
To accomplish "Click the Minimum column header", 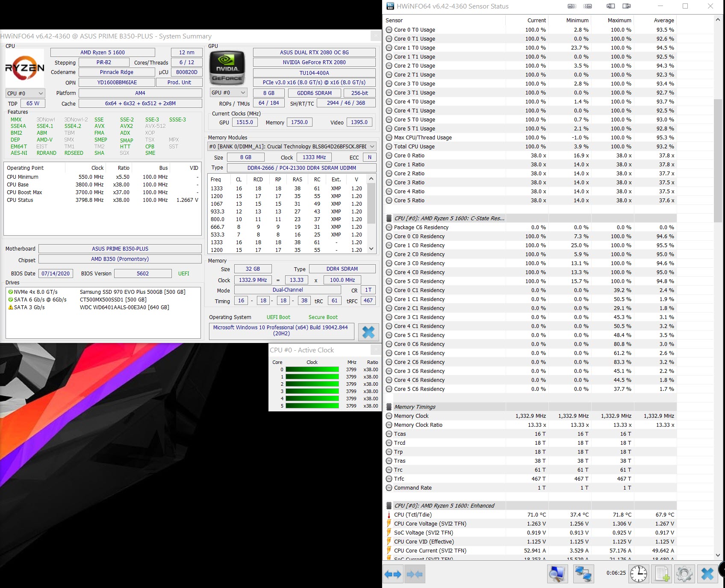I will point(570,20).
